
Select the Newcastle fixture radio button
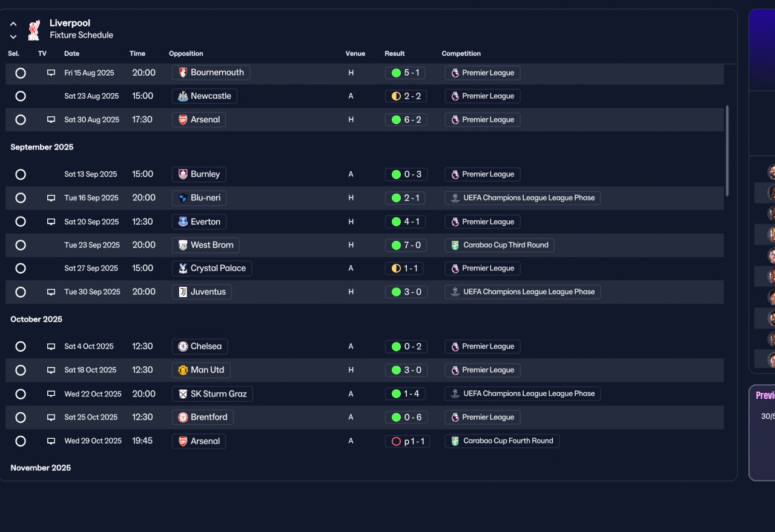21,96
